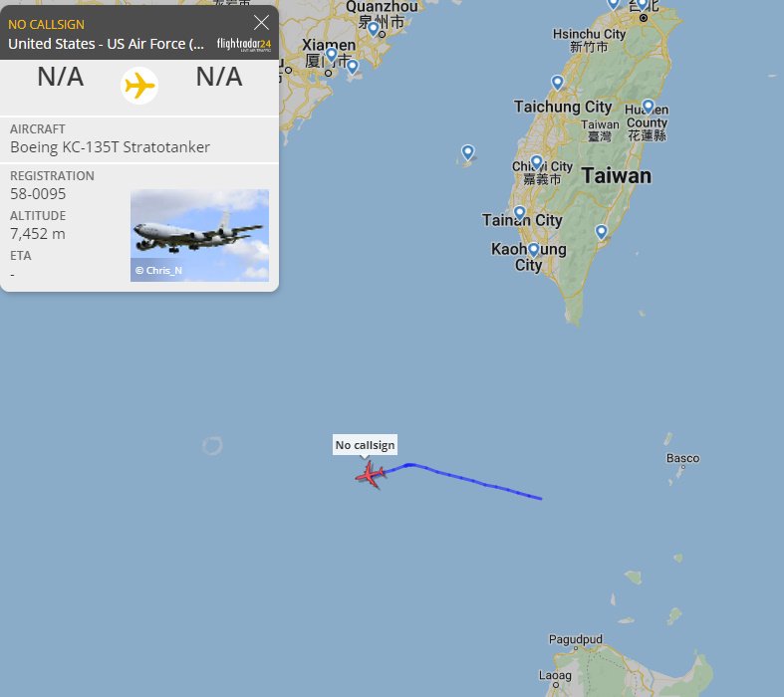This screenshot has height=697, width=784.
Task: Select the Penghu island airport pin
Action: [x=467, y=152]
